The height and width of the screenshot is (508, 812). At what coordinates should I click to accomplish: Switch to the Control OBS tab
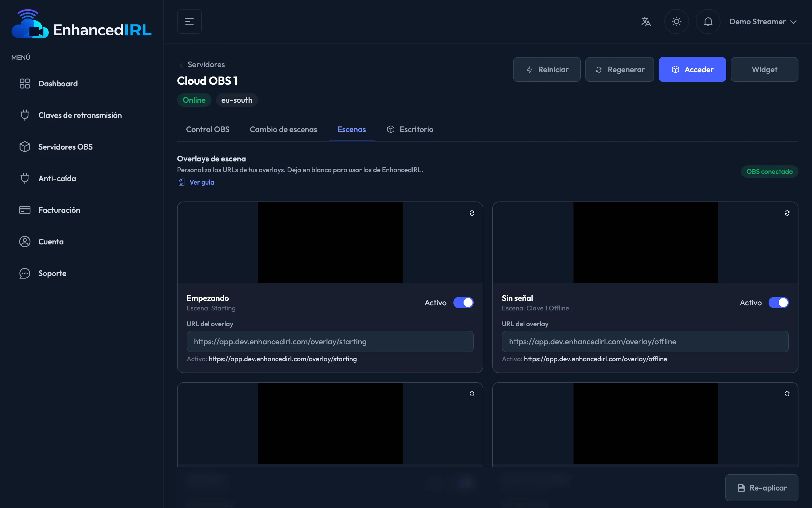click(x=208, y=129)
